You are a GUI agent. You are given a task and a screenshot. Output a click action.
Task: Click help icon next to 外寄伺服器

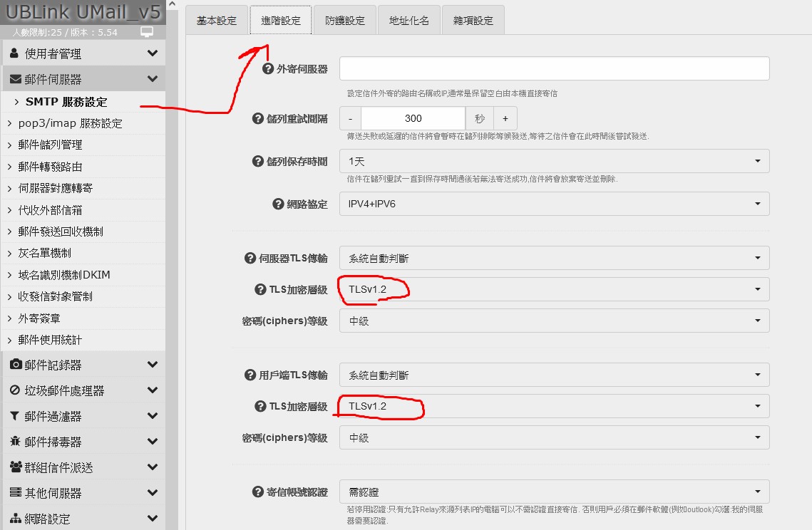[x=268, y=69]
